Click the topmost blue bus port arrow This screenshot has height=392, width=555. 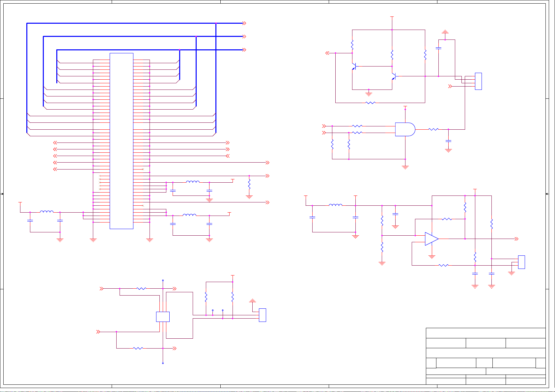click(x=244, y=23)
